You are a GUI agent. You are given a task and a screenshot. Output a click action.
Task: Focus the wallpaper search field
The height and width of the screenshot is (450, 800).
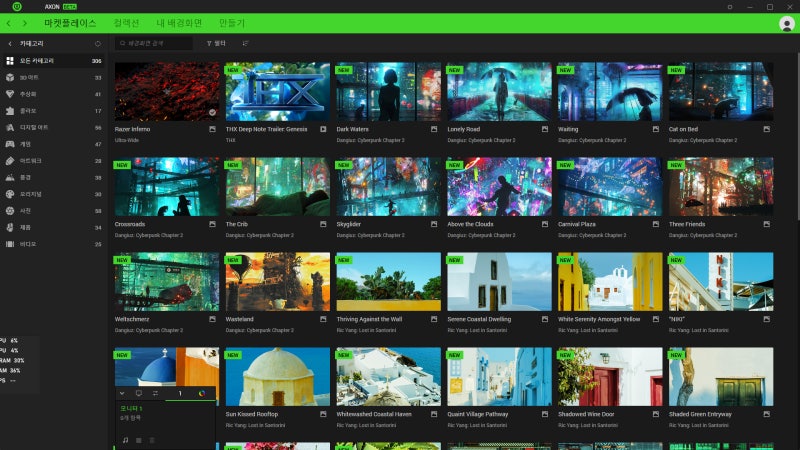[154, 43]
